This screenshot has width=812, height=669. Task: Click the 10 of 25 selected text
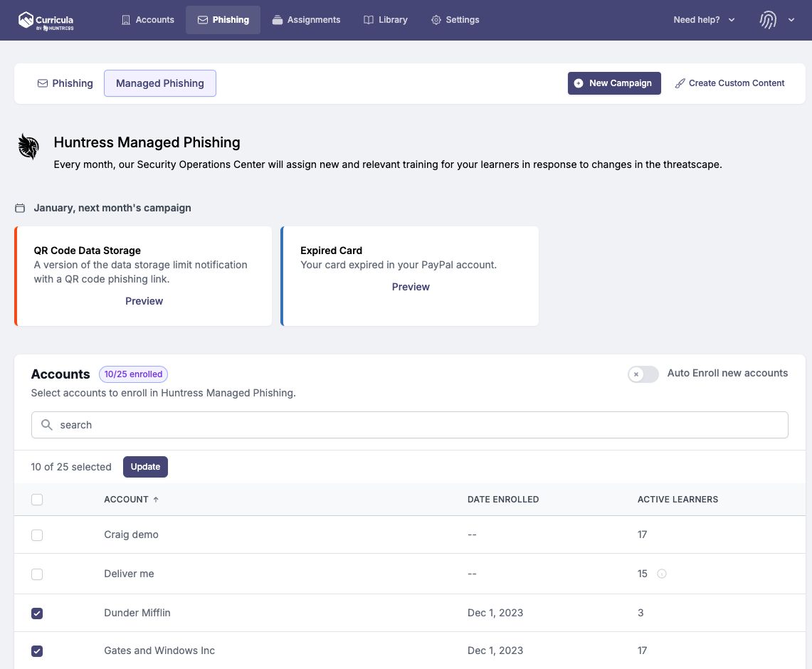click(x=71, y=467)
